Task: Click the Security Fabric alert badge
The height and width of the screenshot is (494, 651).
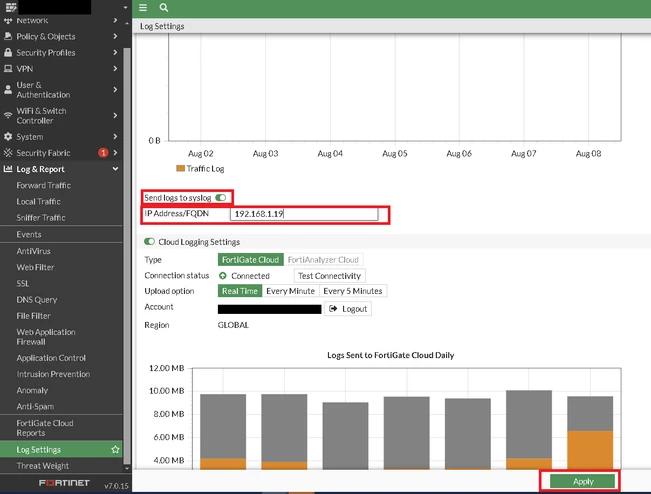Action: [103, 153]
